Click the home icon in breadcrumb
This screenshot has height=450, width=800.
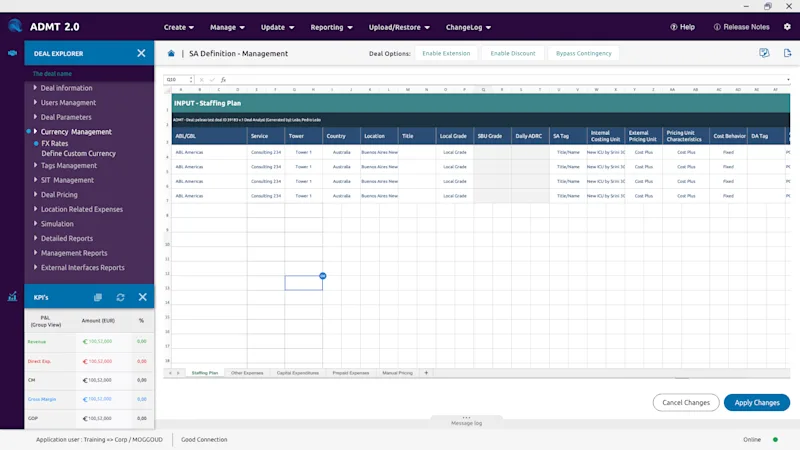pyautogui.click(x=171, y=53)
